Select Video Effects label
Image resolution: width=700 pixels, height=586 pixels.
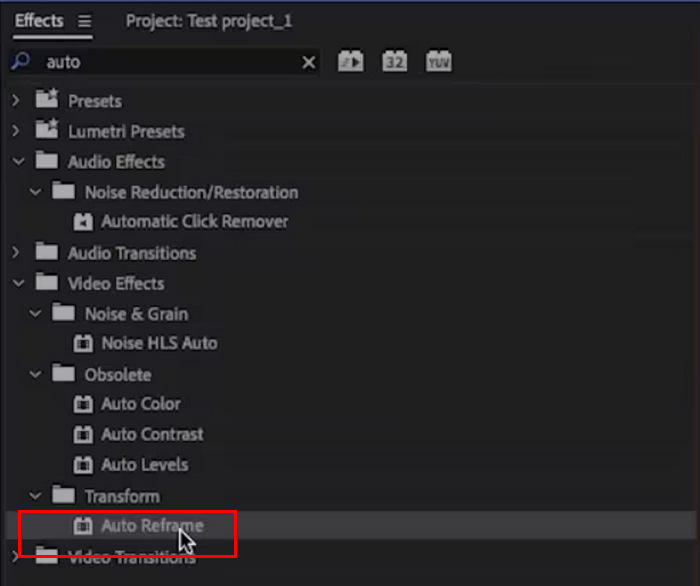[116, 283]
